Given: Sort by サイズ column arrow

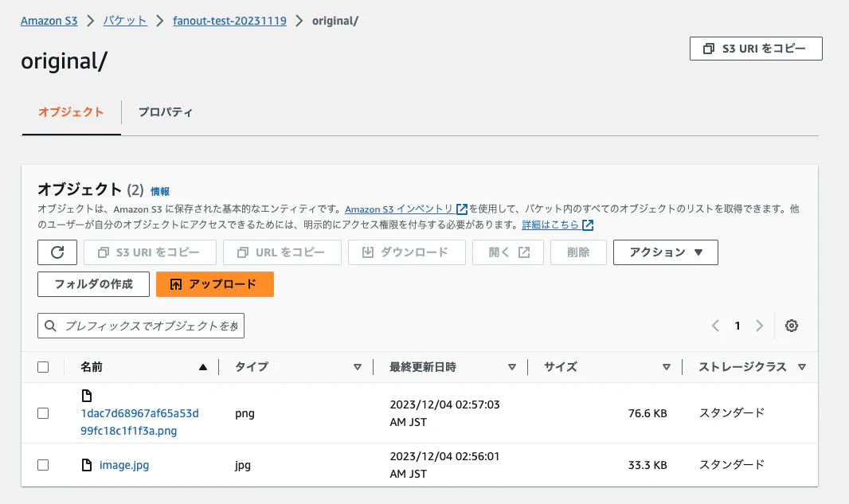Looking at the screenshot, I should click(x=667, y=367).
